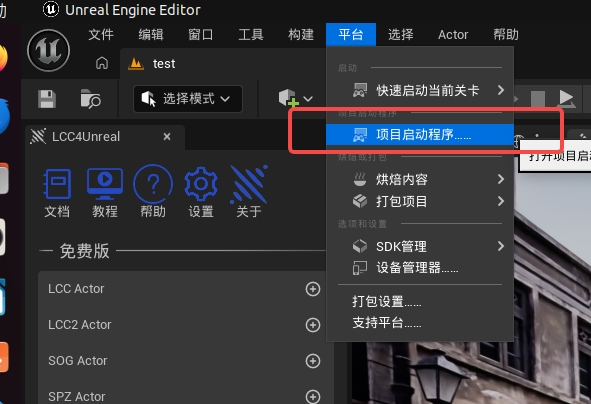The width and height of the screenshot is (591, 404).
Task: Click the LCC Actor row label
Action: click(x=76, y=289)
